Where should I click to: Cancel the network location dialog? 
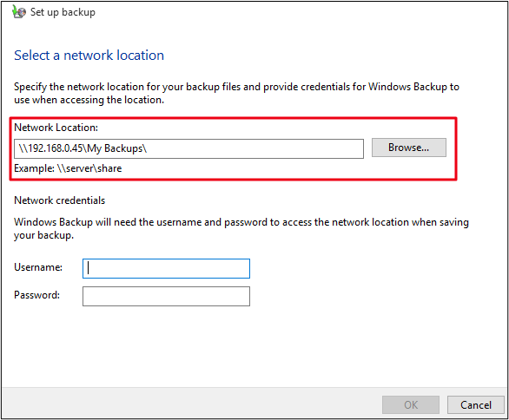pyautogui.click(x=476, y=404)
